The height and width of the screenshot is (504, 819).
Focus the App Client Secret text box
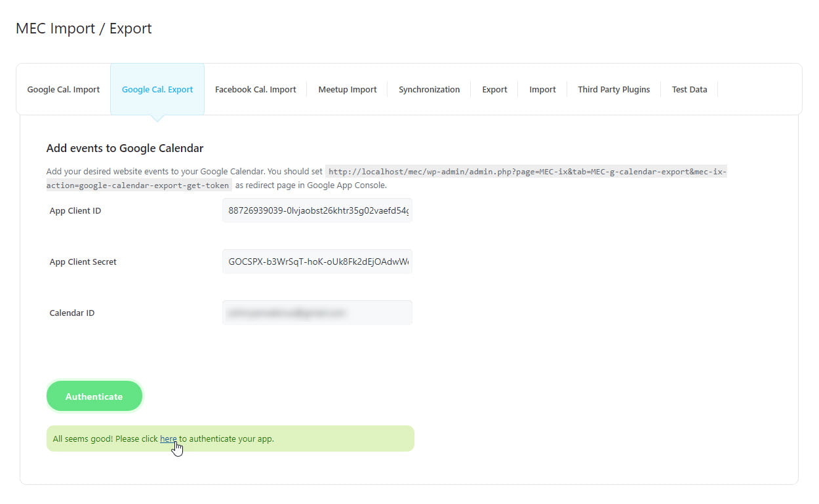(x=317, y=262)
